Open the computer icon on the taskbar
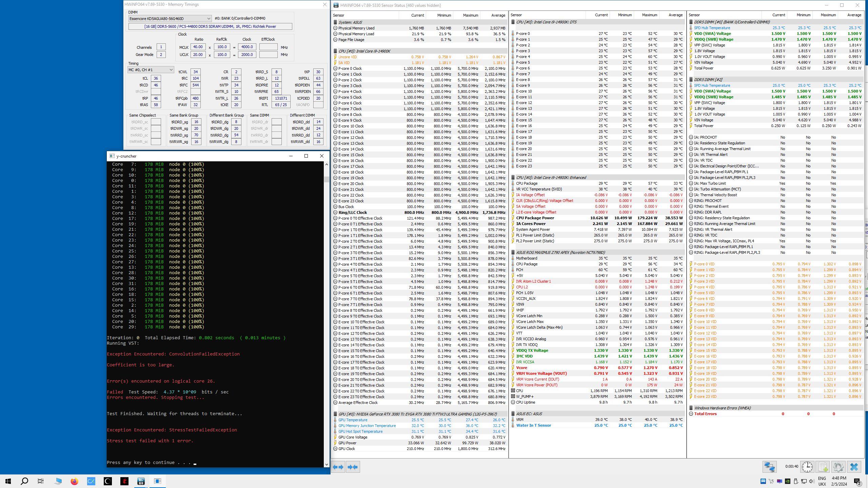 point(58,481)
